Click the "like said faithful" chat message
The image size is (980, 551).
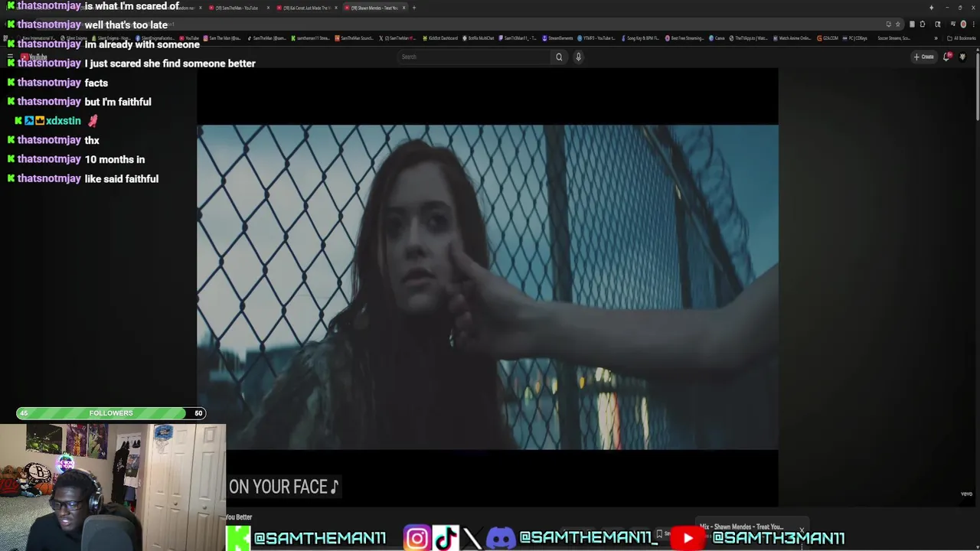click(x=122, y=179)
